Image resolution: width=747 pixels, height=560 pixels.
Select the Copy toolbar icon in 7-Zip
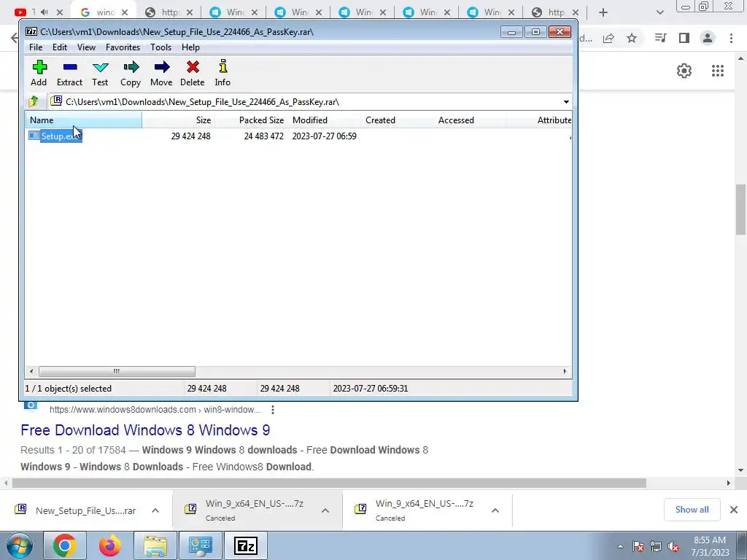pyautogui.click(x=131, y=73)
